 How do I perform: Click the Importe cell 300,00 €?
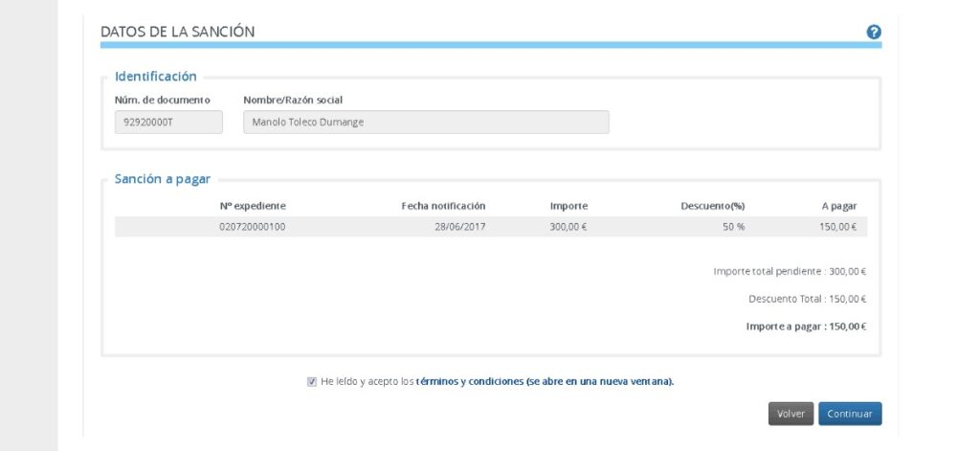(568, 227)
